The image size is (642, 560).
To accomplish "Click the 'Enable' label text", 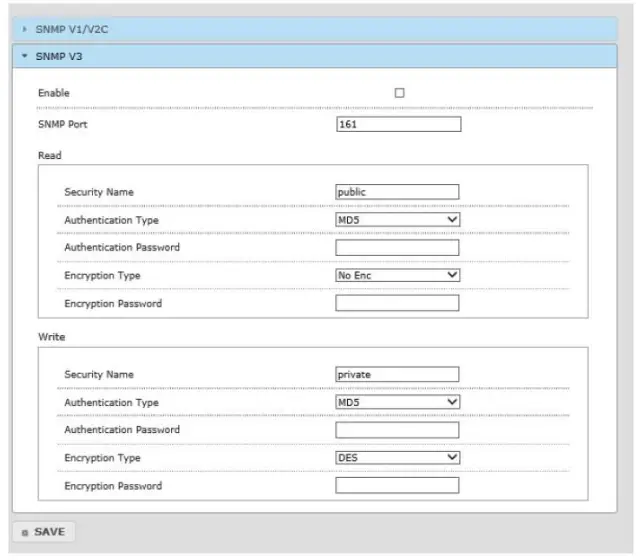I will (54, 93).
